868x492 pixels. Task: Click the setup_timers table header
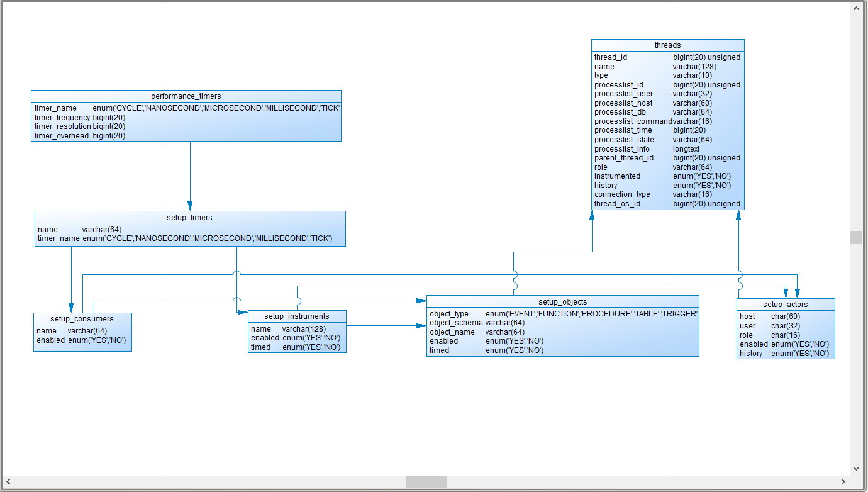pos(189,217)
